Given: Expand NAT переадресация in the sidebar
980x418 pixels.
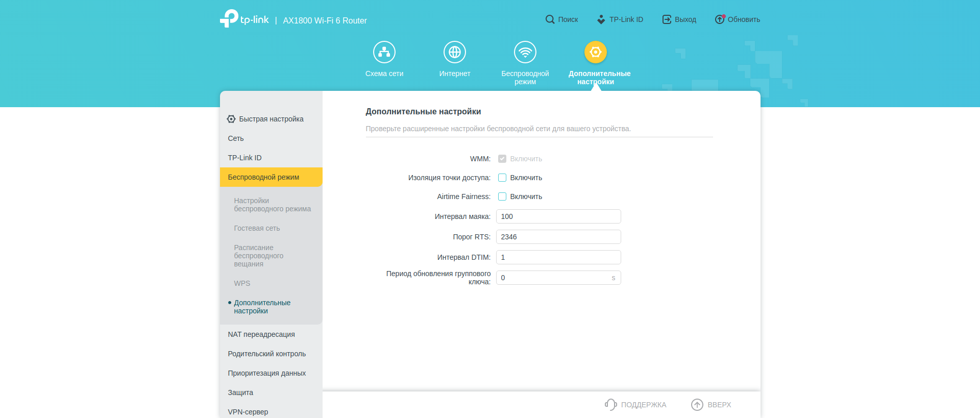Looking at the screenshot, I should (x=261, y=334).
